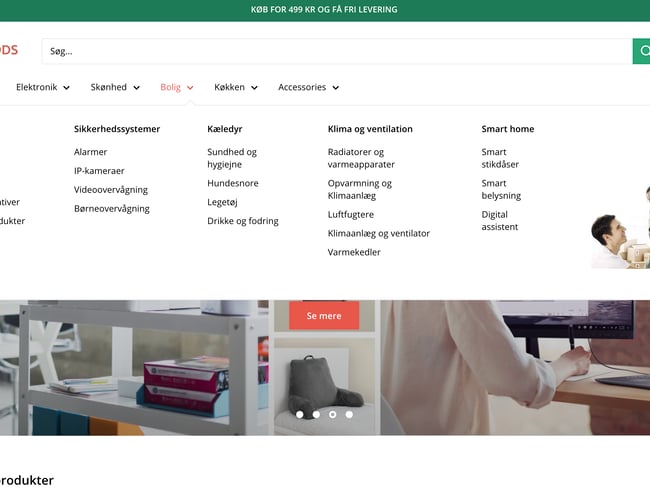Viewport: 650px width, 500px height.
Task: Click the Se mere button
Action: click(x=324, y=316)
